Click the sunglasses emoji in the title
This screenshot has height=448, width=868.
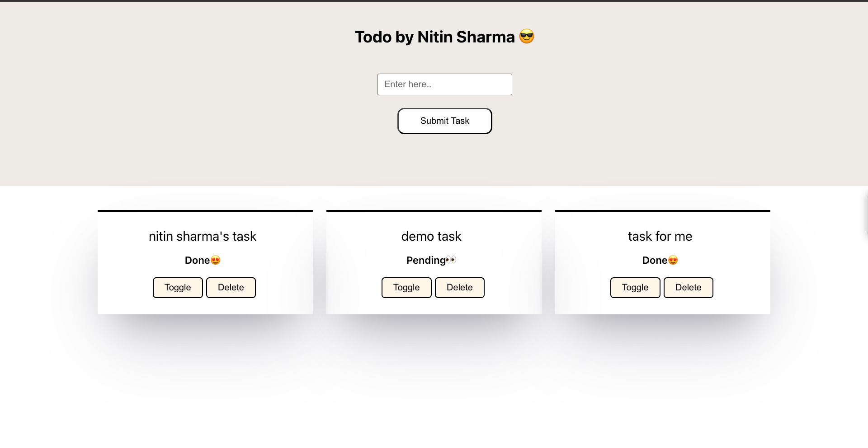tap(527, 36)
